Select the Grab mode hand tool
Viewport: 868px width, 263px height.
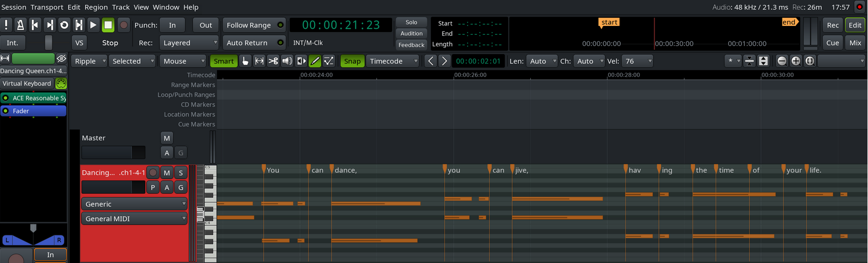click(246, 61)
